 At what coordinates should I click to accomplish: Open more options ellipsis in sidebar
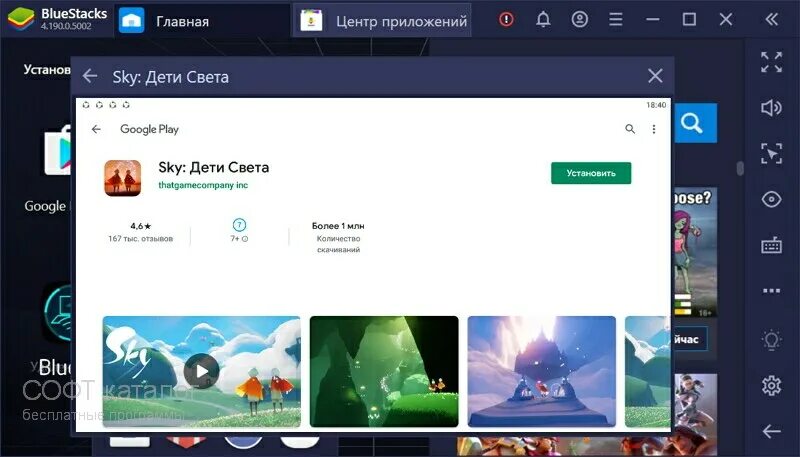click(771, 291)
